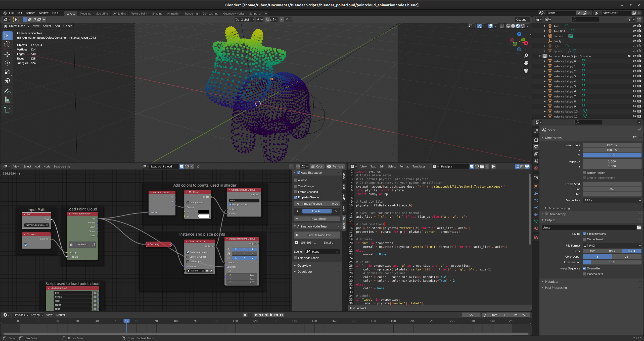This screenshot has height=341, width=644.
Task: Expand the Metadata panel
Action: pos(551,282)
